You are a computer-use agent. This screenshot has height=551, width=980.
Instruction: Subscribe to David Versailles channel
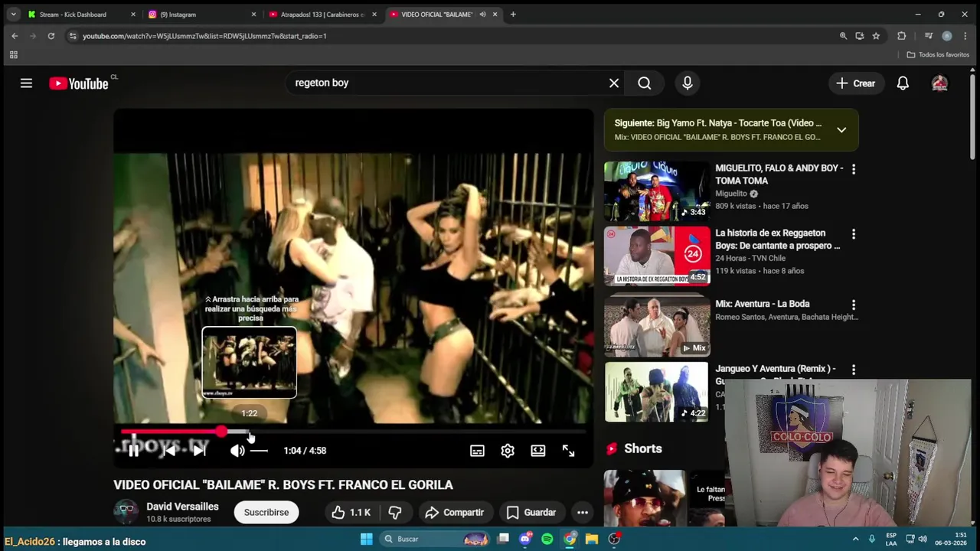tap(266, 512)
